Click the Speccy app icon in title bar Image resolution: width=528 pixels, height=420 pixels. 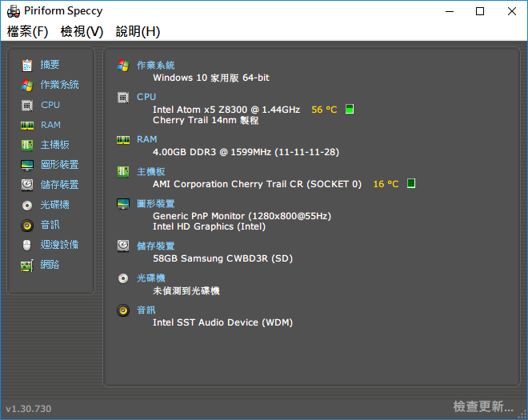tap(14, 11)
